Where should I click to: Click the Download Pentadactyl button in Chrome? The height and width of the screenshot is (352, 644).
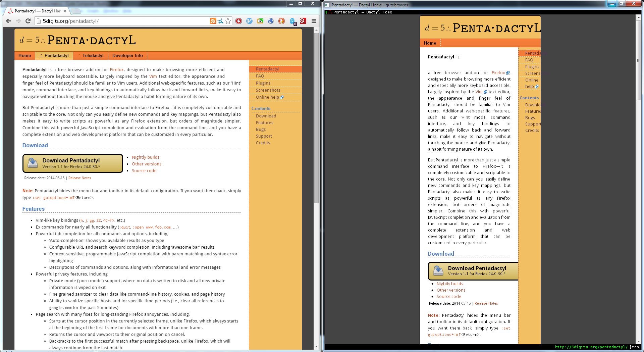tap(73, 163)
